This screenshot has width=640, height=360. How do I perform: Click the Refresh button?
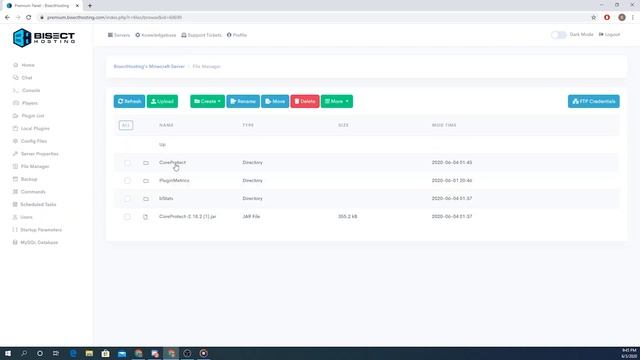(x=129, y=101)
